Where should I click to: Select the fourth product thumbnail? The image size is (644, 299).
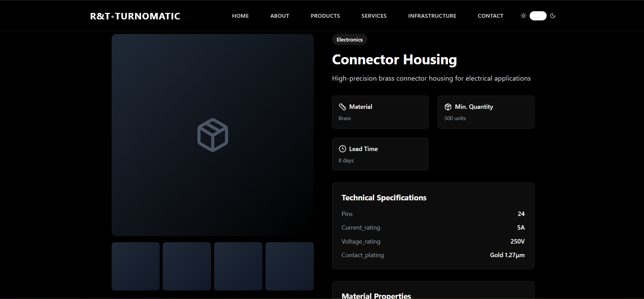tap(290, 266)
